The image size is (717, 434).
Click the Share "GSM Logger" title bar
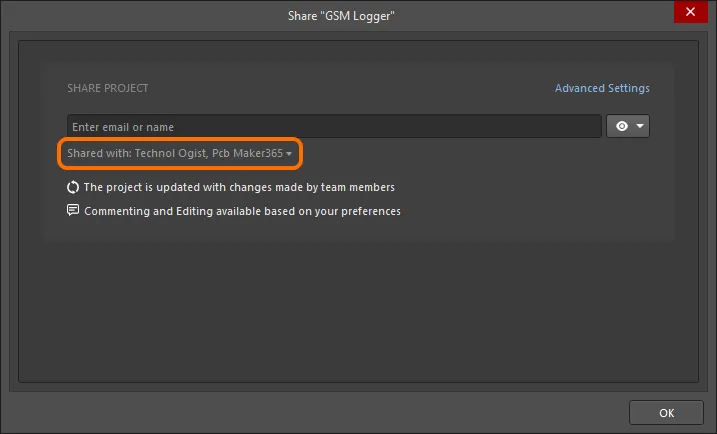pyautogui.click(x=341, y=16)
